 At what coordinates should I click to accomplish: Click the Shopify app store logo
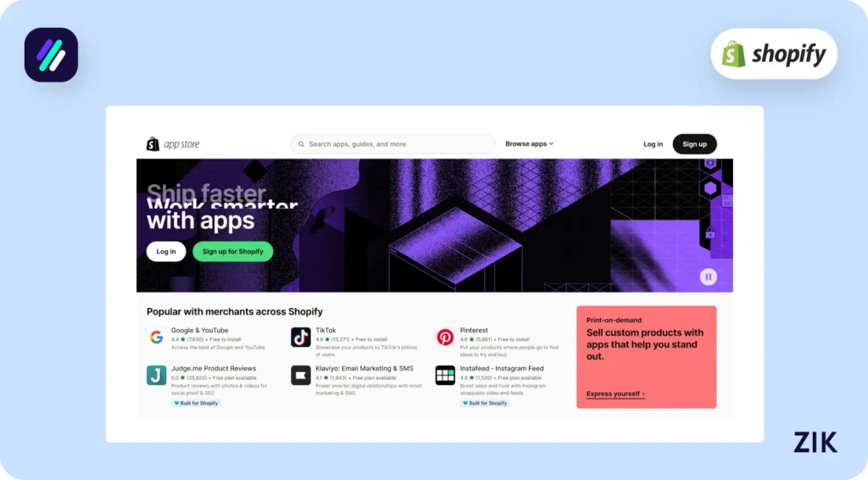click(x=173, y=144)
